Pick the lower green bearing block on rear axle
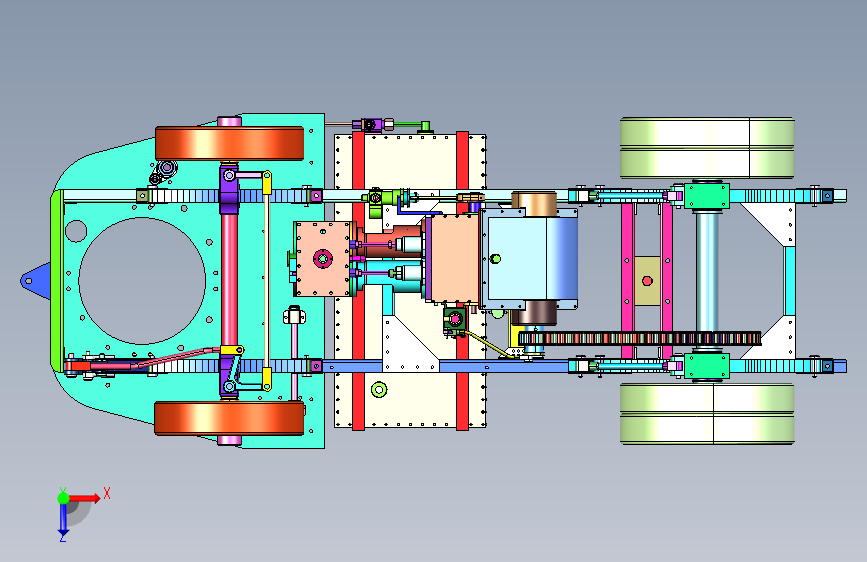The image size is (867, 562). point(707,366)
